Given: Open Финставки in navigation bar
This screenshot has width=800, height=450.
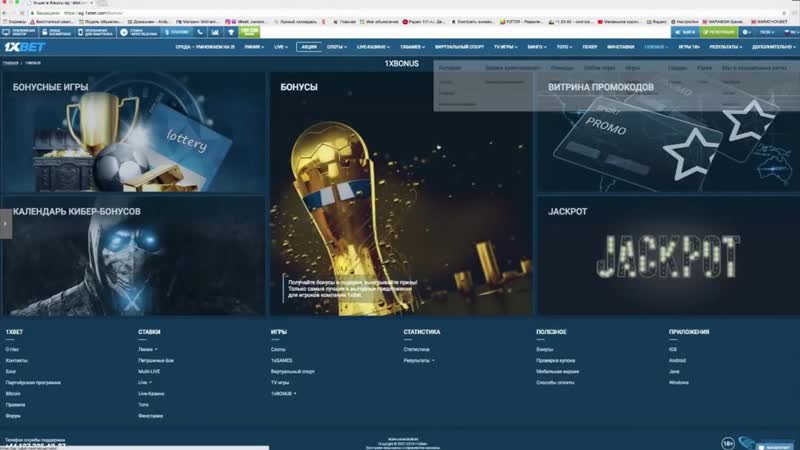Looking at the screenshot, I should pos(620,47).
